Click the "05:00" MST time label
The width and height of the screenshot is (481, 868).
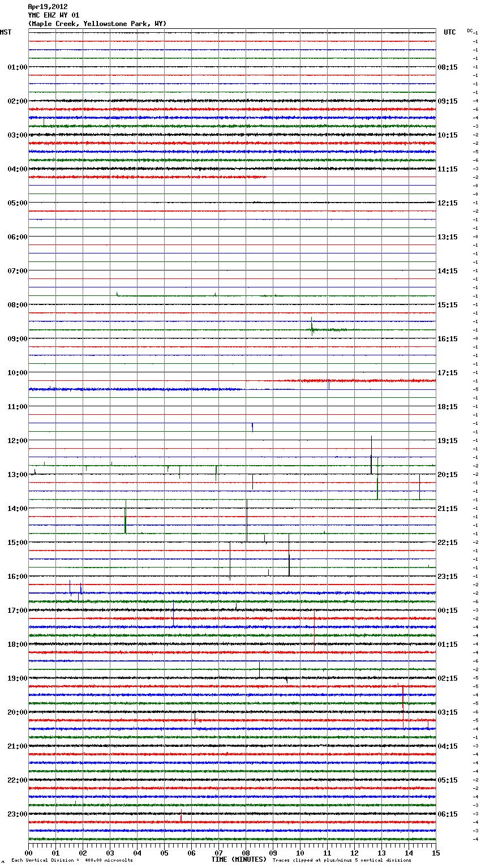coord(18,203)
